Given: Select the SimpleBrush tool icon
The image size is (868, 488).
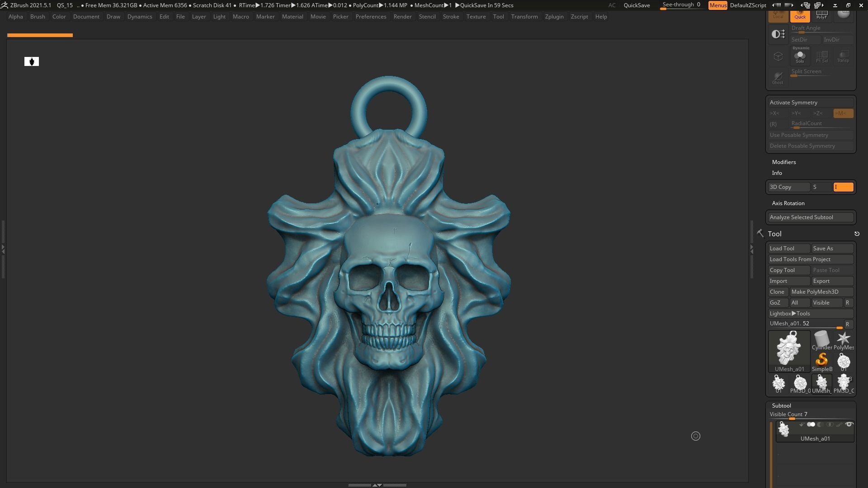Looking at the screenshot, I should point(821,362).
